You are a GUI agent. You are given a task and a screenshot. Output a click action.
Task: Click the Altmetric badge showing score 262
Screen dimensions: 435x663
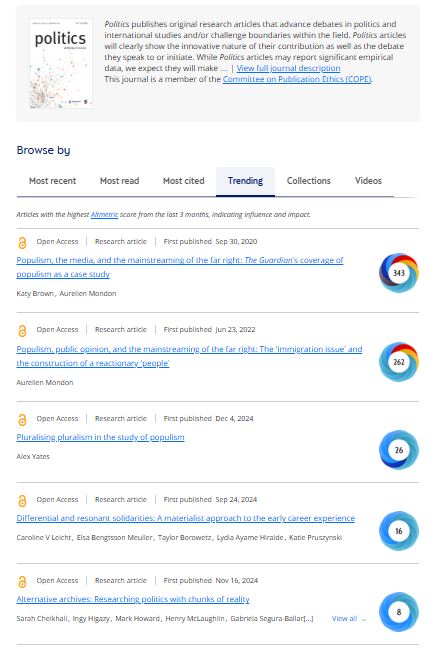pyautogui.click(x=399, y=362)
